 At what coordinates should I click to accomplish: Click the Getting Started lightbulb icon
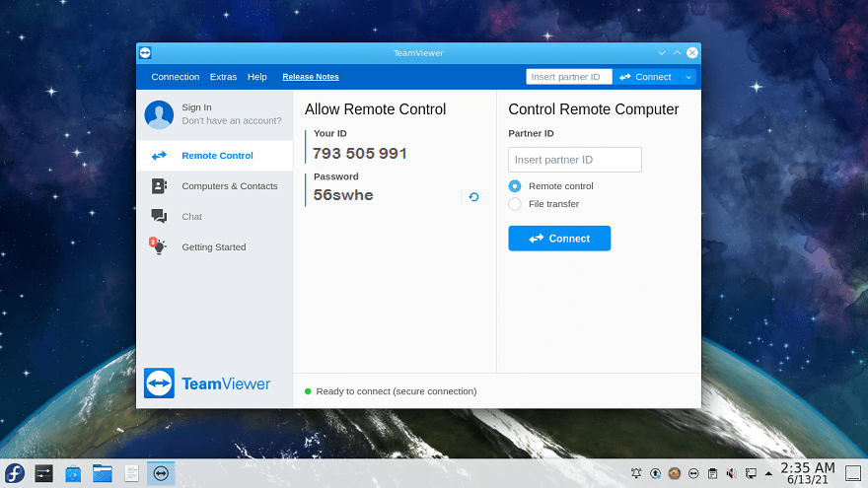(158, 245)
